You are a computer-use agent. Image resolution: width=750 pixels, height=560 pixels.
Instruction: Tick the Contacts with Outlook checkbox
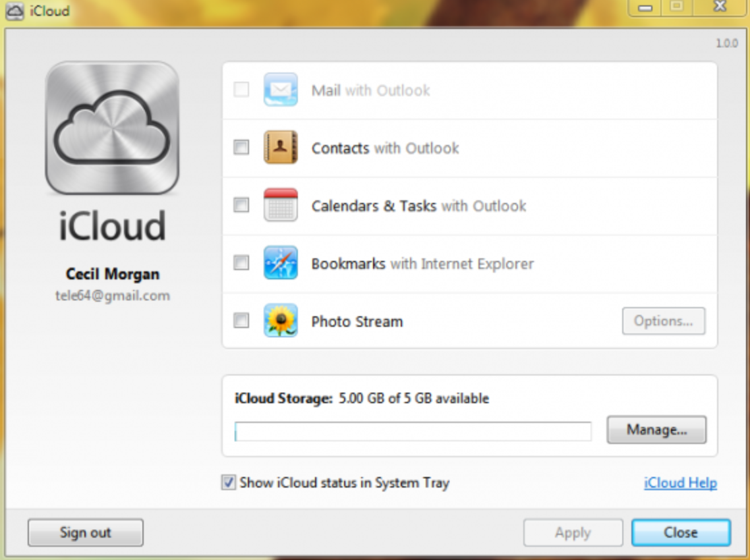(241, 148)
